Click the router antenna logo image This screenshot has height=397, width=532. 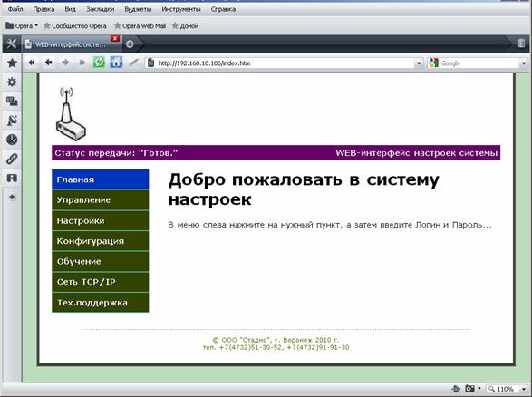(71, 114)
